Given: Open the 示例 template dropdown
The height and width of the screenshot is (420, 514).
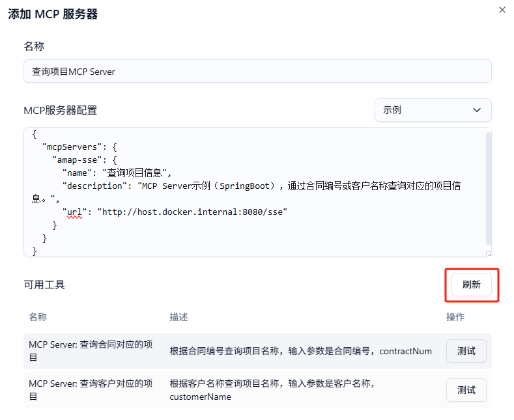Looking at the screenshot, I should point(433,110).
